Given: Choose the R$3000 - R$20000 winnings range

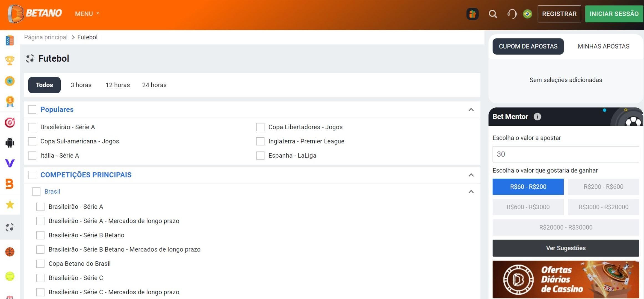Looking at the screenshot, I should pos(604,207).
